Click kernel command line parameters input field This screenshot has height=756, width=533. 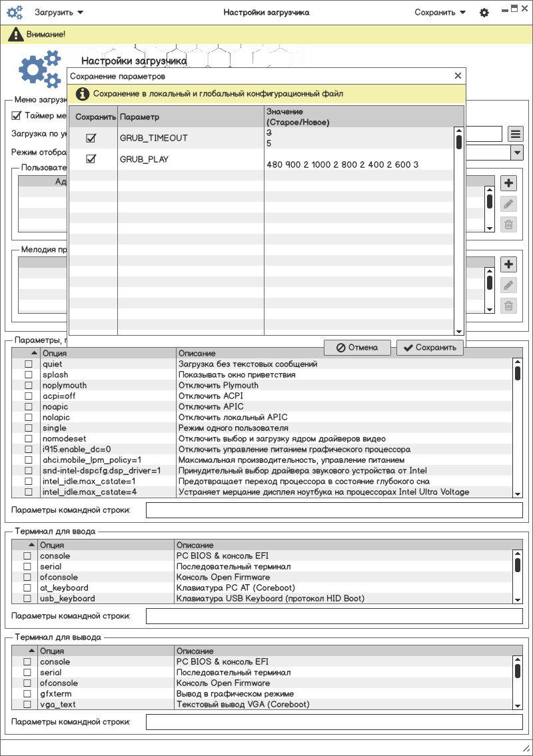(334, 510)
